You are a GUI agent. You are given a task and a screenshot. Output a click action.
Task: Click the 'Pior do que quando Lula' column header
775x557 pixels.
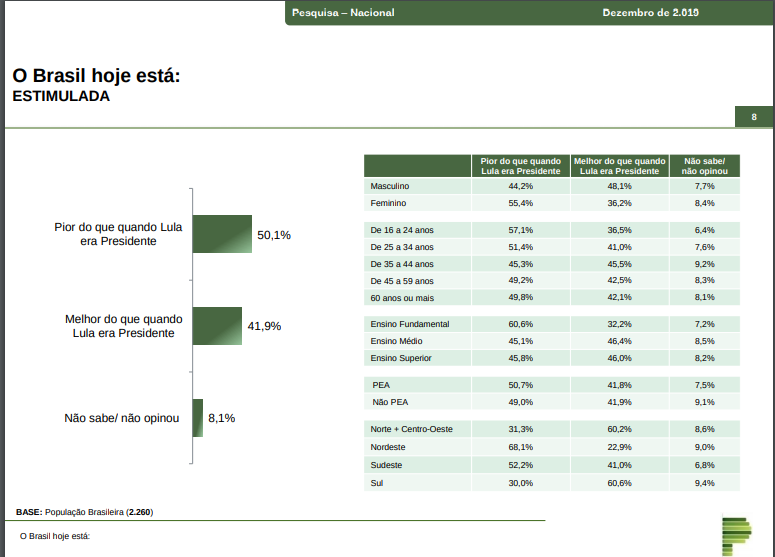(520, 166)
